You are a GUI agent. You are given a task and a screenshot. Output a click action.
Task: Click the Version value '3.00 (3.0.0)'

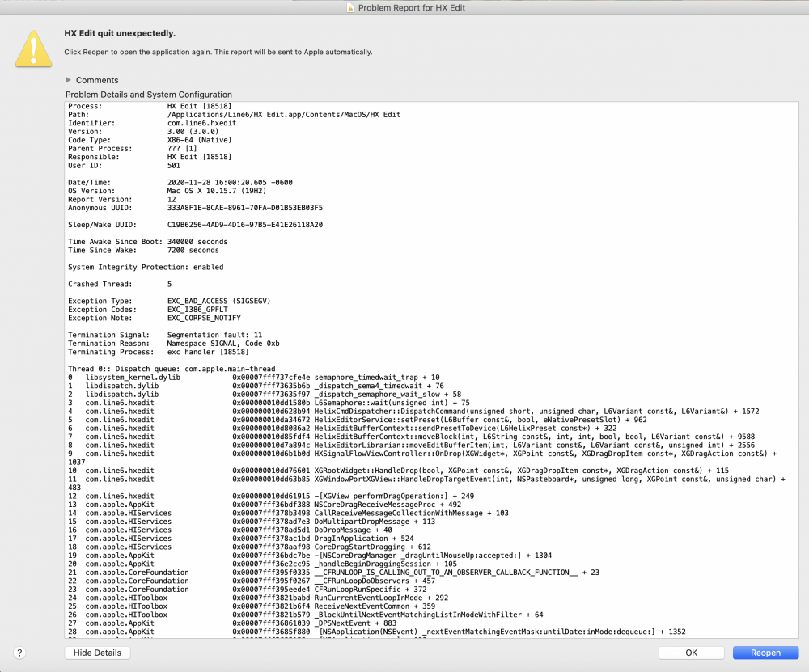[193, 132]
